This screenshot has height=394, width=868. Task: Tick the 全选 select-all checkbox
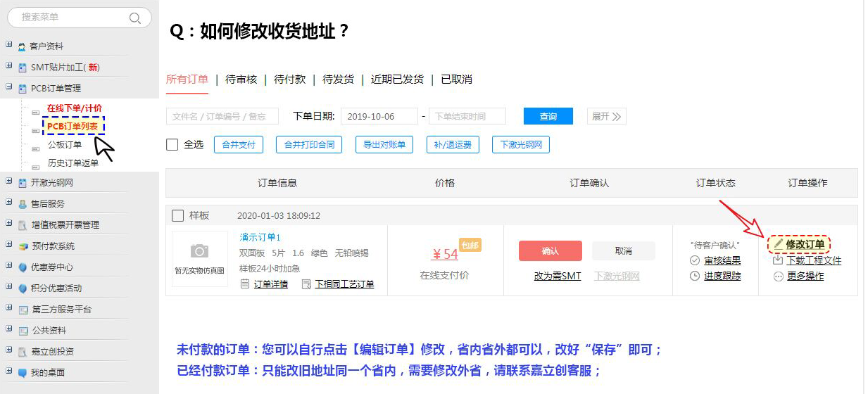[x=172, y=145]
